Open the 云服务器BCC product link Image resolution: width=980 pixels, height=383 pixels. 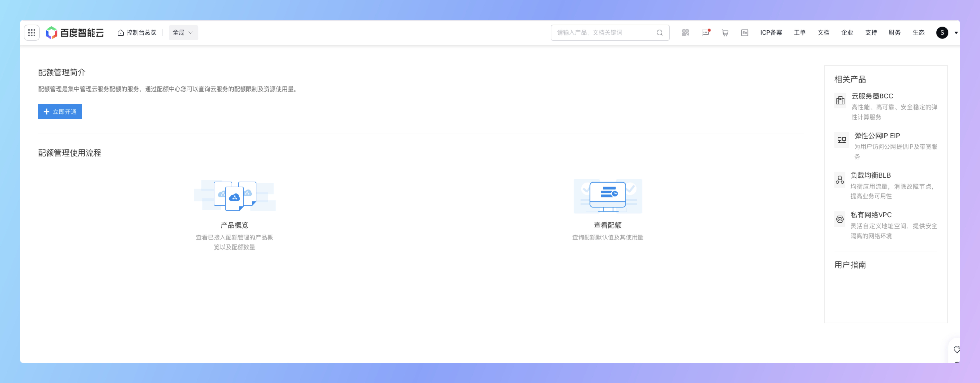pos(872,96)
